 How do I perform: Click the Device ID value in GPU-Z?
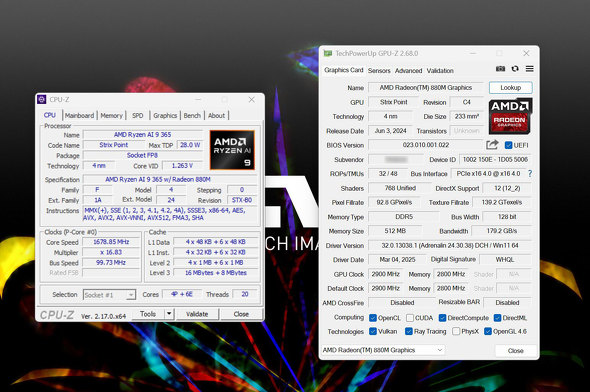[495, 160]
